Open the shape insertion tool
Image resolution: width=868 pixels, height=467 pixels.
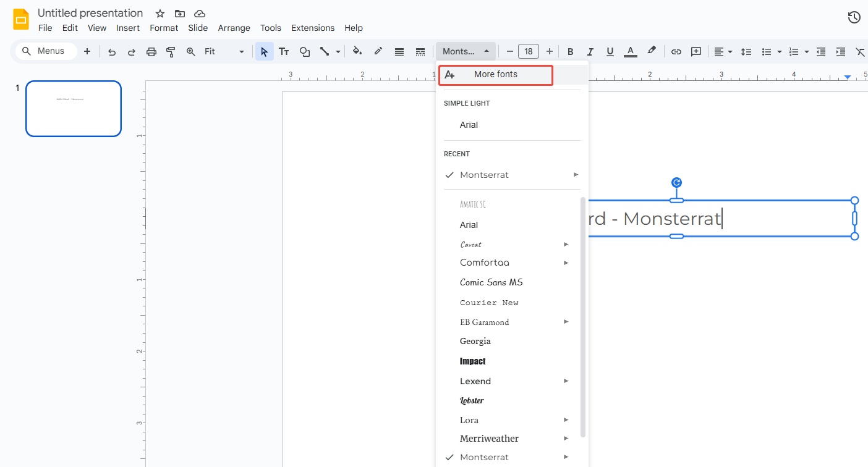[304, 51]
